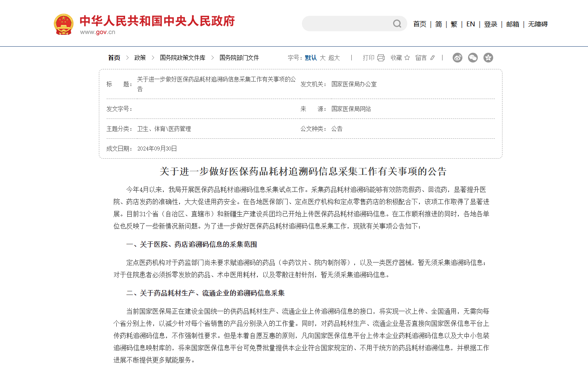Share the article via the WeChat icon
The width and height of the screenshot is (588, 368).
pyautogui.click(x=473, y=58)
